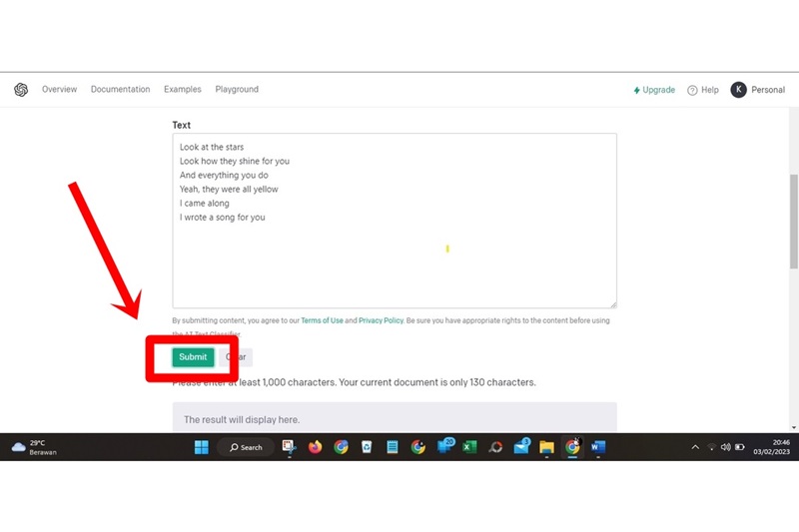Viewport: 799px width, 532px height.
Task: Open Excel from the taskbar
Action: pos(469,447)
